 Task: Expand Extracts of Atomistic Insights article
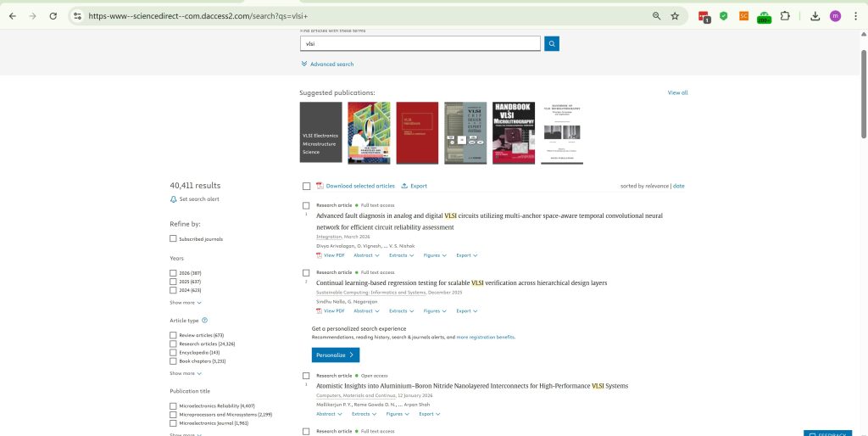364,414
